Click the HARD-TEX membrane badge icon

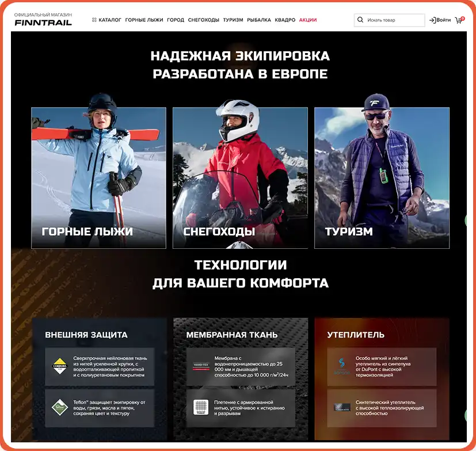(x=201, y=367)
